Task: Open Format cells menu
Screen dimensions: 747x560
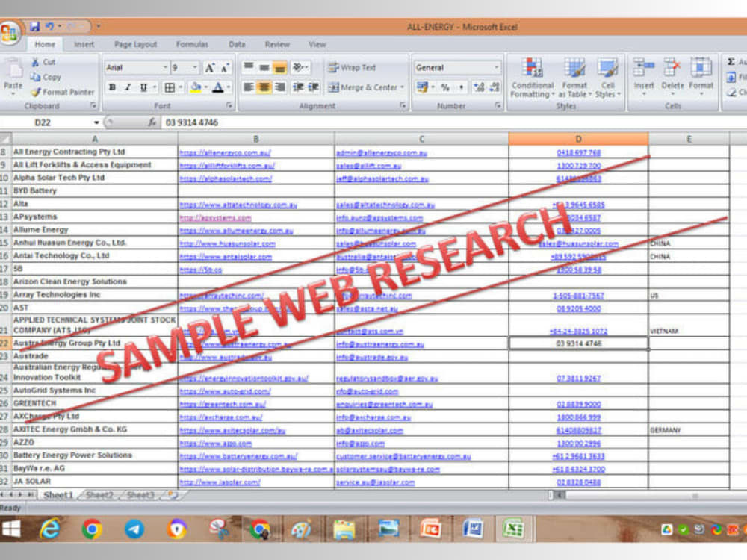Action: [701, 76]
